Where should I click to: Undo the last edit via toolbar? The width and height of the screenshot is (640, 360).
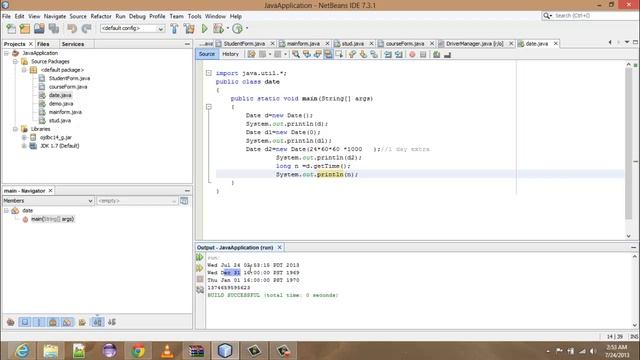tap(72, 29)
